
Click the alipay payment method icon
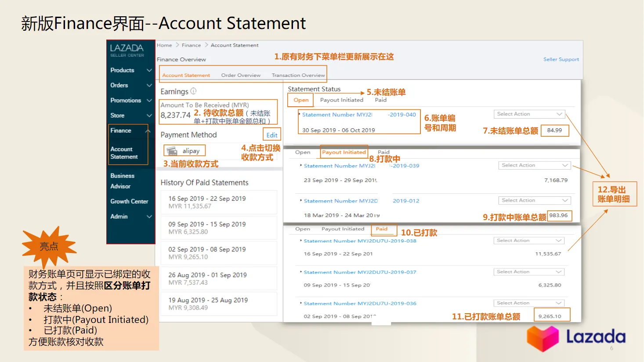tap(172, 151)
